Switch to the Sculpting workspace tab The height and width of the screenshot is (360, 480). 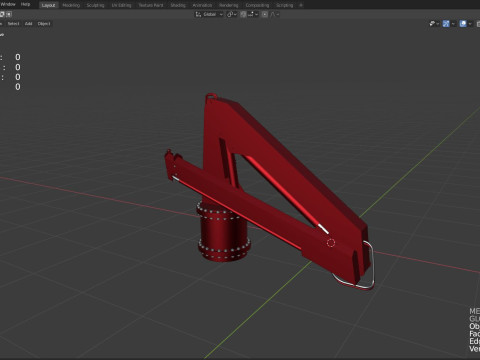pos(95,5)
